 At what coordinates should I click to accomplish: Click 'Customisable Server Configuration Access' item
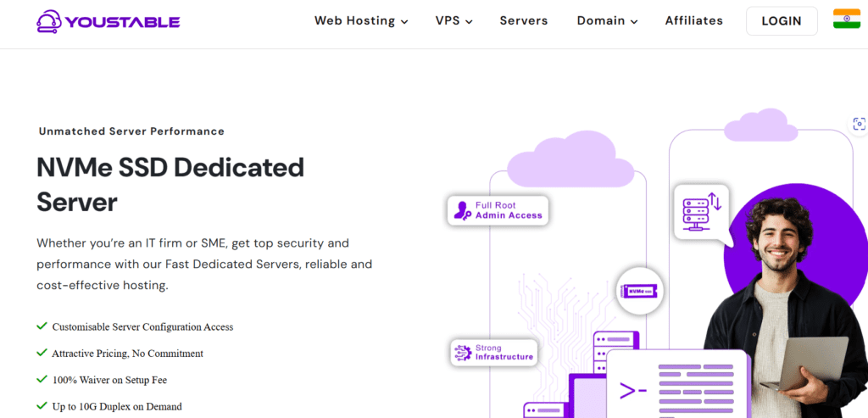coord(142,326)
